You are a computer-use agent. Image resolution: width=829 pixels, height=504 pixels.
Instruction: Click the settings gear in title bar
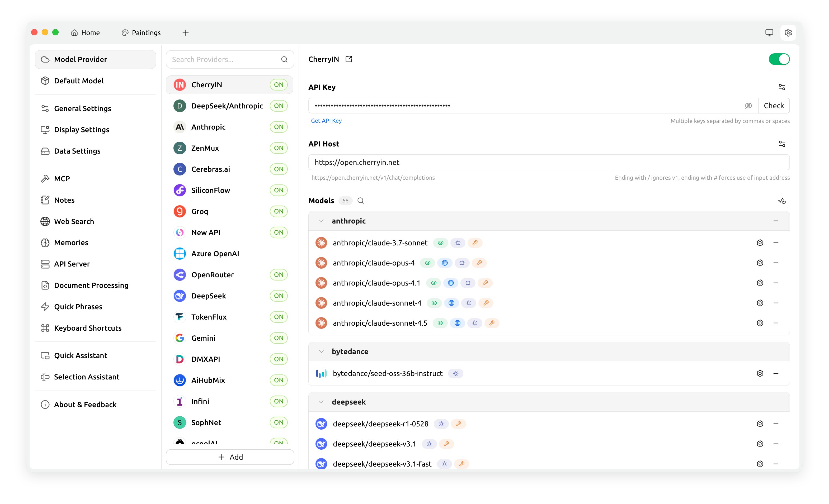[x=788, y=33]
